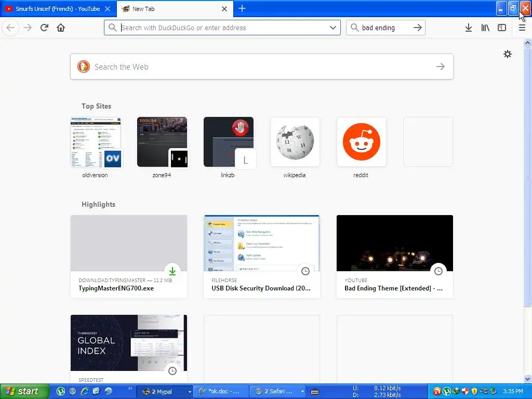Screen dimensions: 532x399
Task: Open the *ok.doc taskbar window
Action: [220, 391]
